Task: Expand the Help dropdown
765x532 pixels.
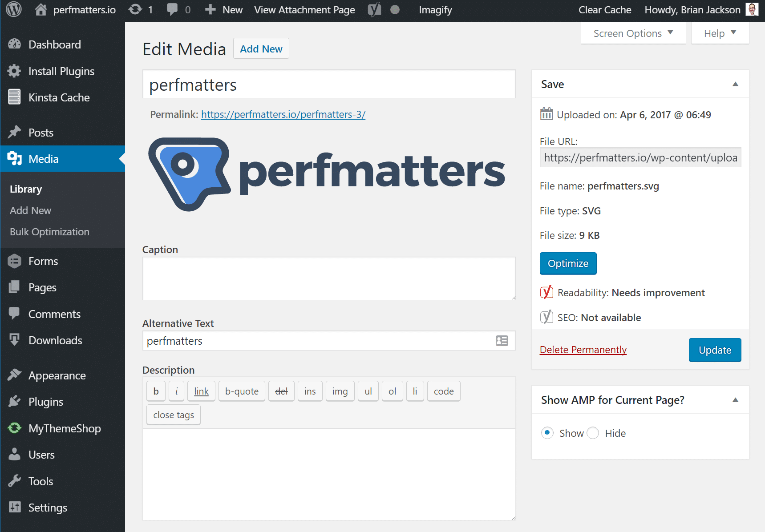Action: [x=719, y=33]
